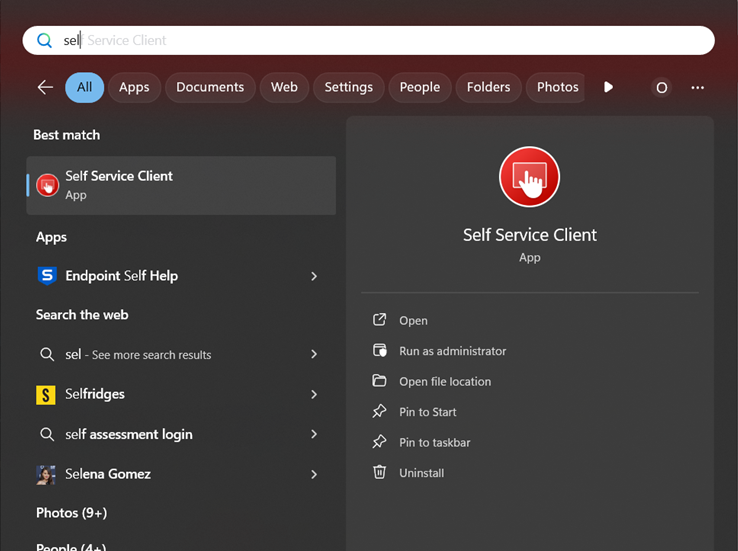
Task: Select 'self assessment login' suggestion
Action: (x=181, y=434)
